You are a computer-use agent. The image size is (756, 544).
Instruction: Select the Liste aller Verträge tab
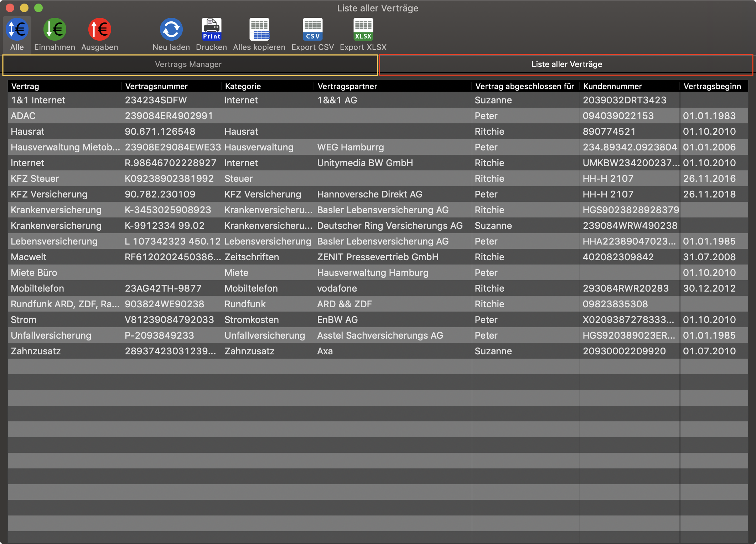(x=566, y=65)
